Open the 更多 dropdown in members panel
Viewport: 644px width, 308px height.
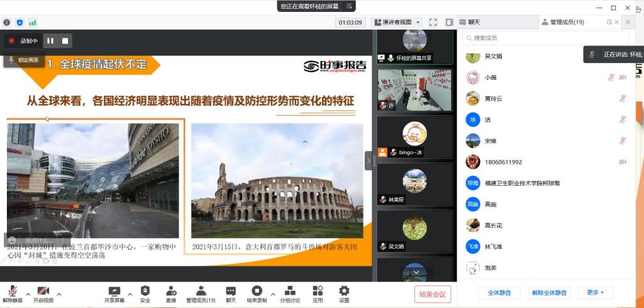595,293
